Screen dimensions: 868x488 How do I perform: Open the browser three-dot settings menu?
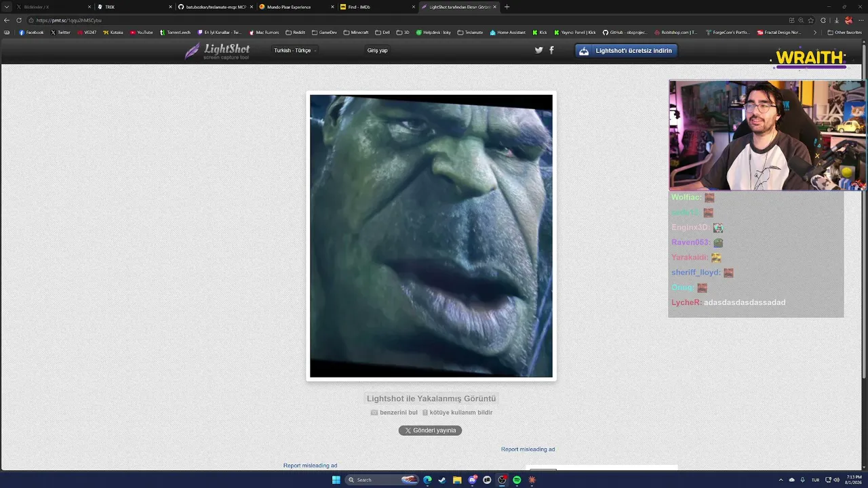coord(861,20)
